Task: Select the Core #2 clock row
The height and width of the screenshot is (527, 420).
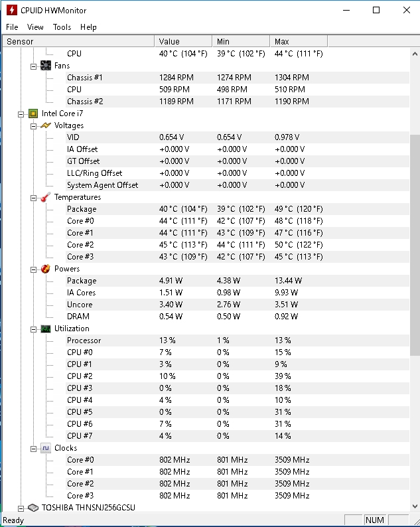Action: (80, 484)
